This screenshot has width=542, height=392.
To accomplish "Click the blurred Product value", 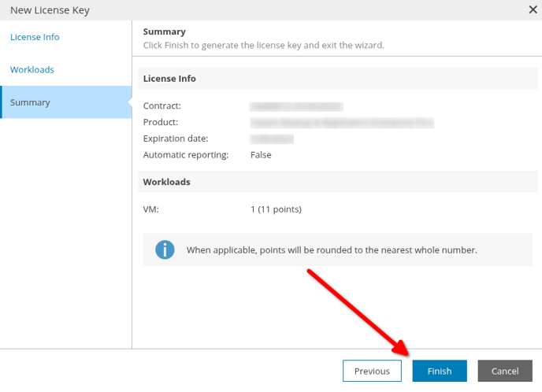I will point(342,123).
